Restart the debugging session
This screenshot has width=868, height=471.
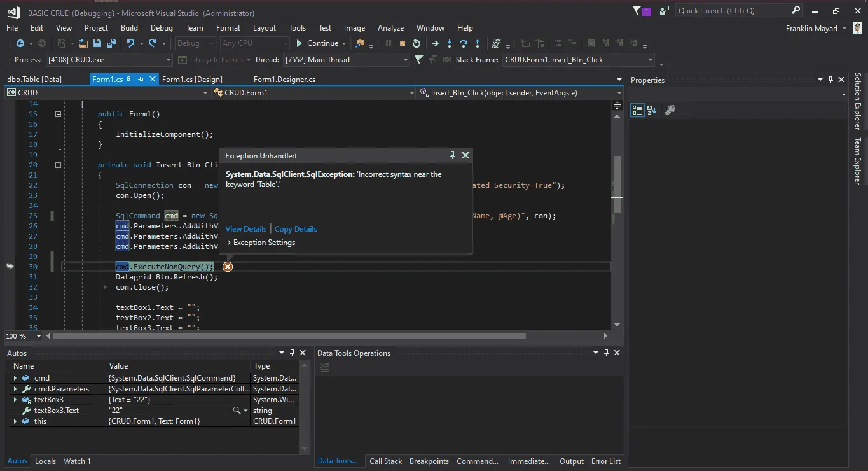click(x=417, y=43)
